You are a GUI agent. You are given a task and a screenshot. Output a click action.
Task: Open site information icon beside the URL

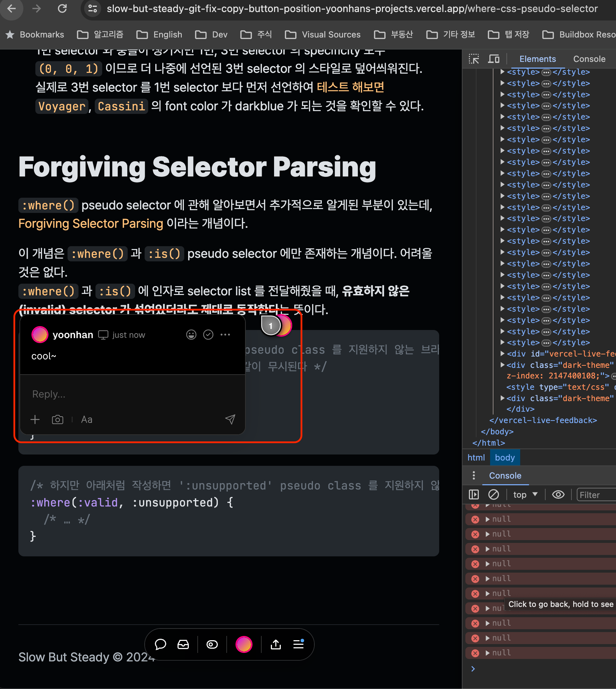coord(93,8)
